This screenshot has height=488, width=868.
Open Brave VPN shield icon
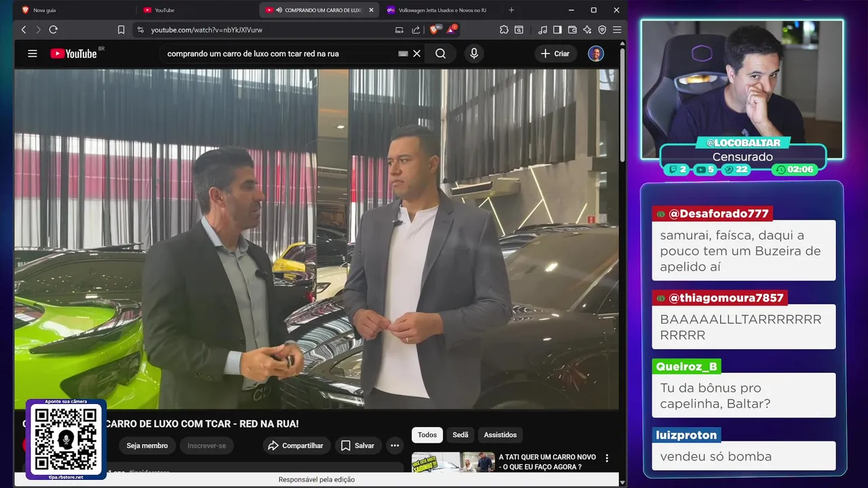click(x=602, y=30)
